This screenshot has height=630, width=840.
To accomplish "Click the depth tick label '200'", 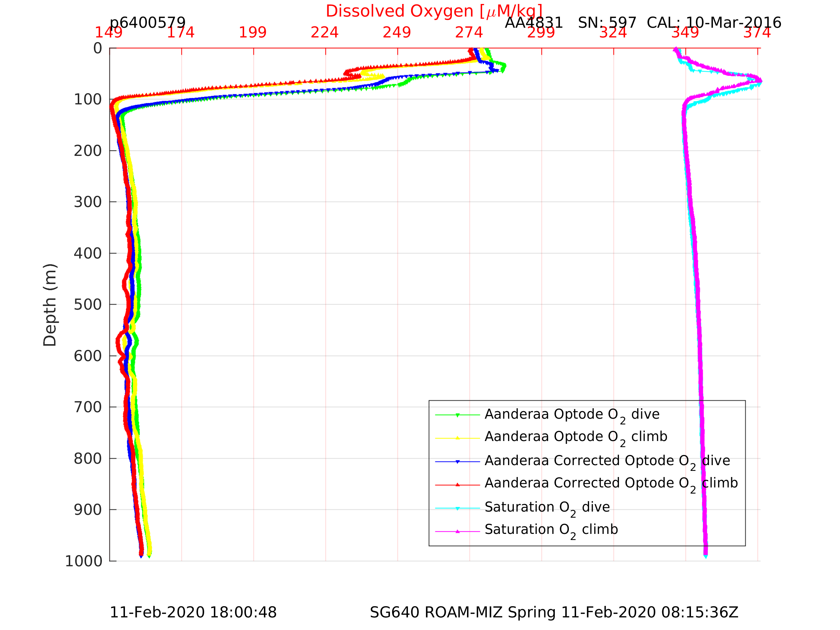I will [x=88, y=151].
